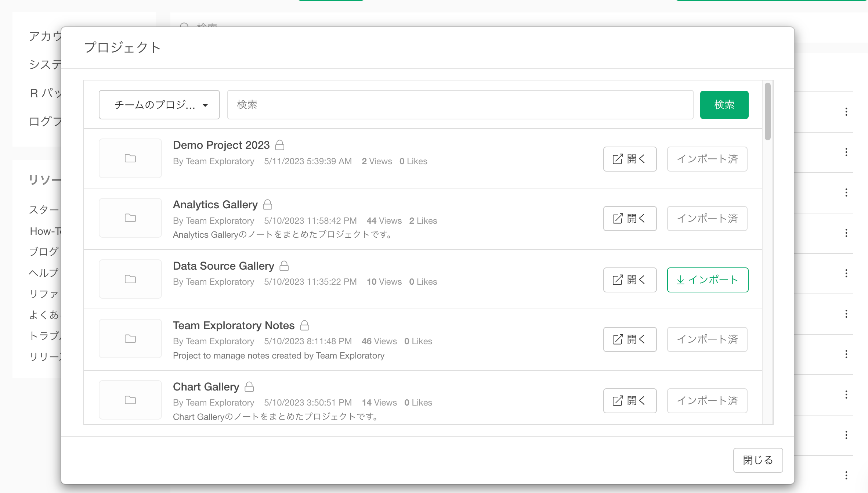Click the folder thumbnail for Demo Project 2023
Screen dimensions: 868x493
click(x=130, y=158)
